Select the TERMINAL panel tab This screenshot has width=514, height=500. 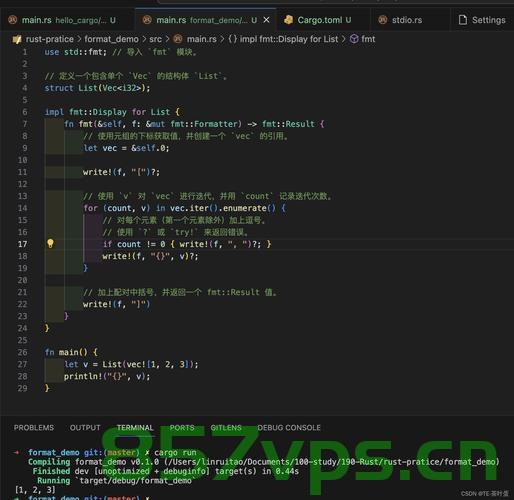[x=135, y=428]
